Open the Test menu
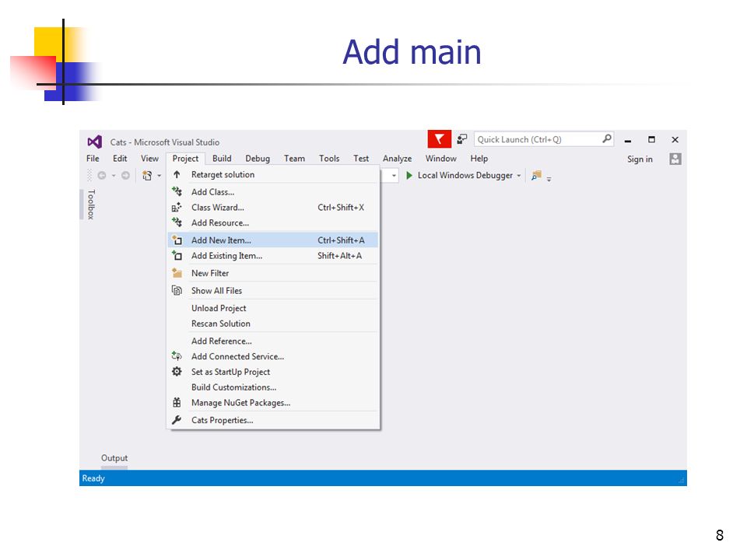The image size is (747, 560). click(x=361, y=159)
